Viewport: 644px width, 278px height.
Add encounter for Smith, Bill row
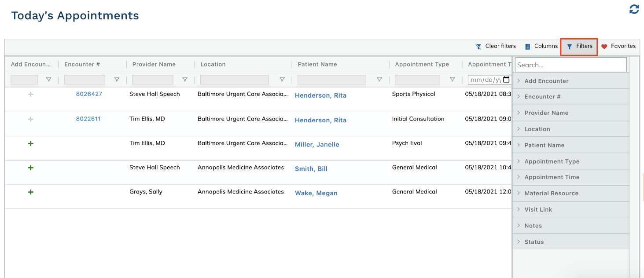31,168
